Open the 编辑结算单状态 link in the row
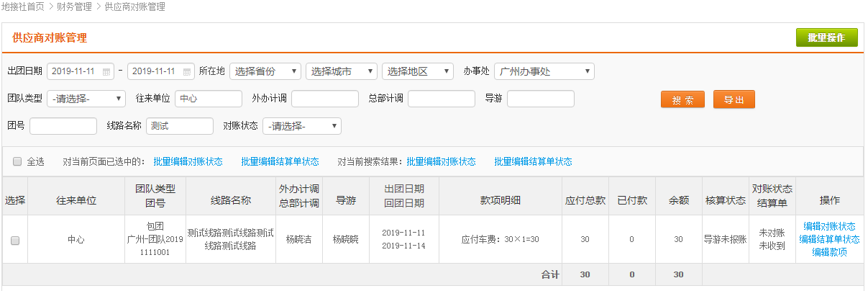868x291 pixels. click(829, 239)
